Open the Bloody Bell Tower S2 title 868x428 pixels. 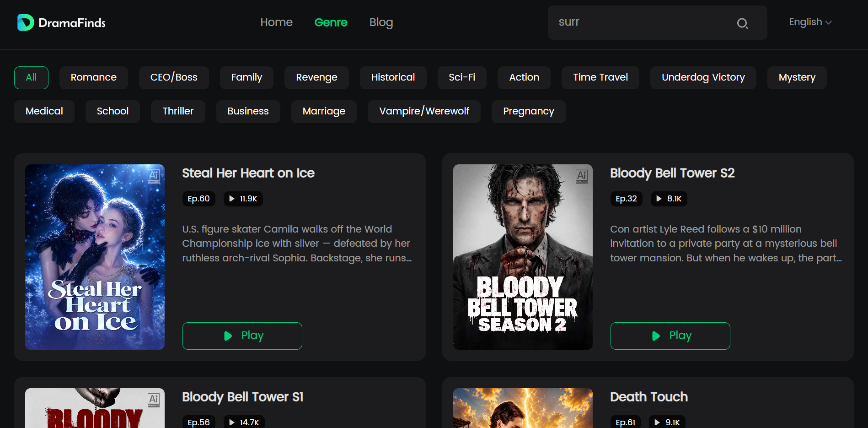click(672, 173)
